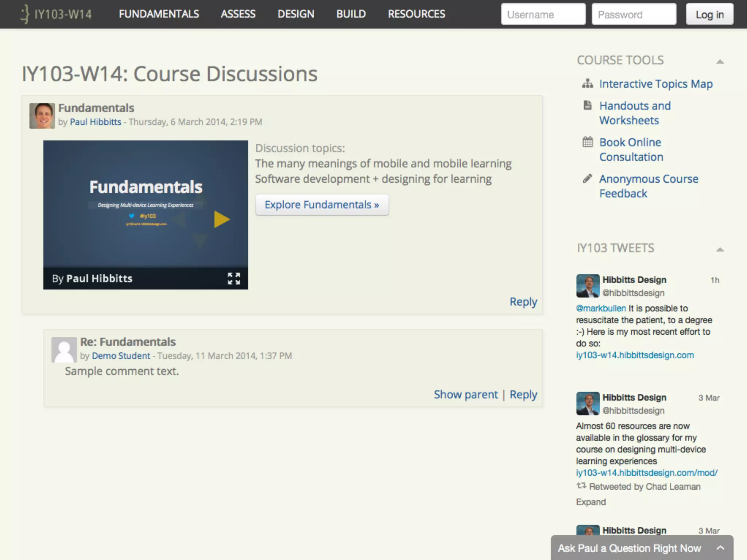The image size is (747, 560).
Task: Click the Interactive Topics Map sitemap icon
Action: tap(587, 84)
